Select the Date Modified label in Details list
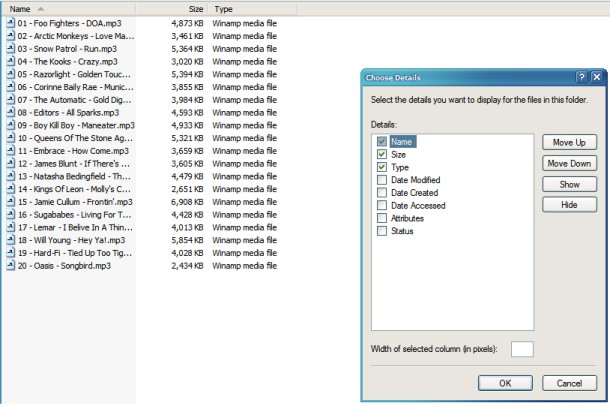Image resolution: width=610 pixels, height=406 pixels. tap(415, 180)
